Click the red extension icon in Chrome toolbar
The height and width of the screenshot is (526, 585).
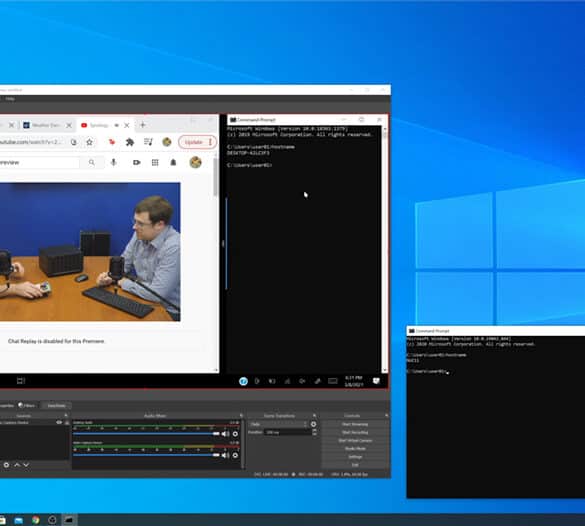click(x=112, y=142)
